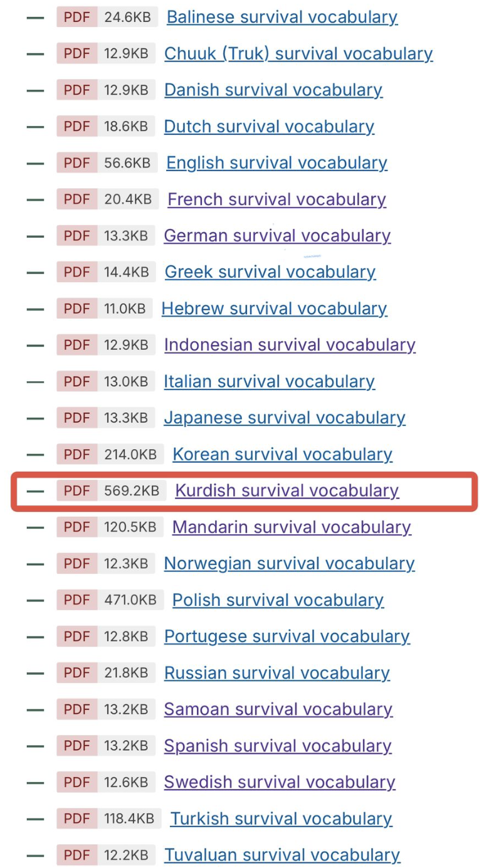Open Chuuk (Truk) survival vocabulary PDF

298,53
